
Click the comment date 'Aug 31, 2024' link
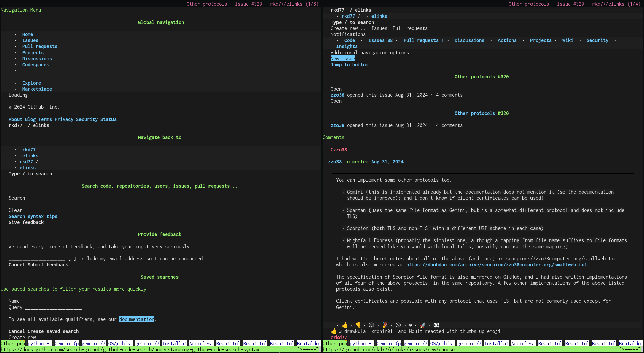pos(387,162)
